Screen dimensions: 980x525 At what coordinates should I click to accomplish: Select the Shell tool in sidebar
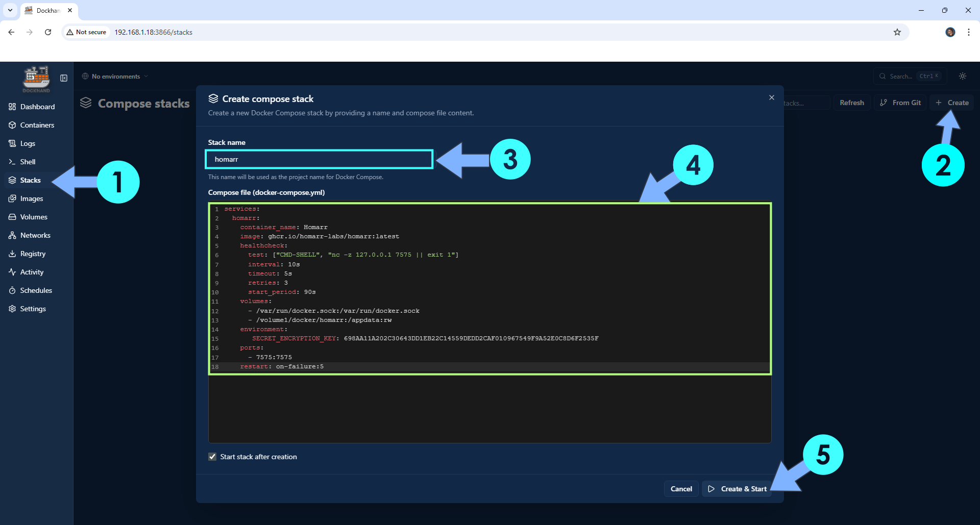27,162
